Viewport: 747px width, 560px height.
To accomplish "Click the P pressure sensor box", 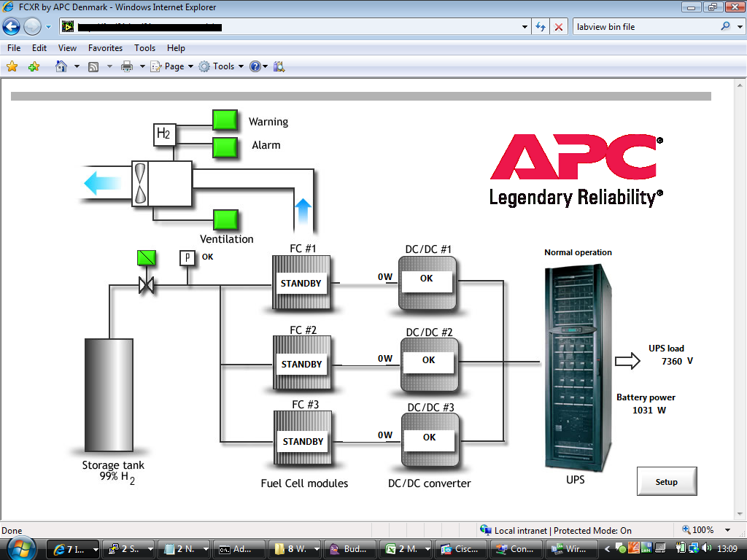I will tap(187, 257).
